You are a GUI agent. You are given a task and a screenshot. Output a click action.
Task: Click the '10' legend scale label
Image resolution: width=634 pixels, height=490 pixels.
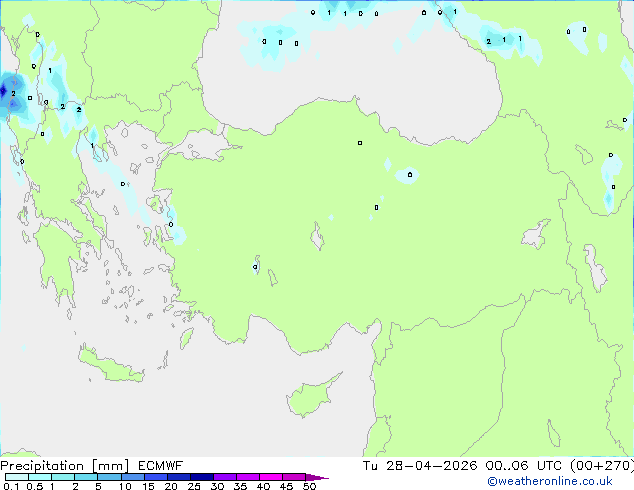tap(125, 486)
